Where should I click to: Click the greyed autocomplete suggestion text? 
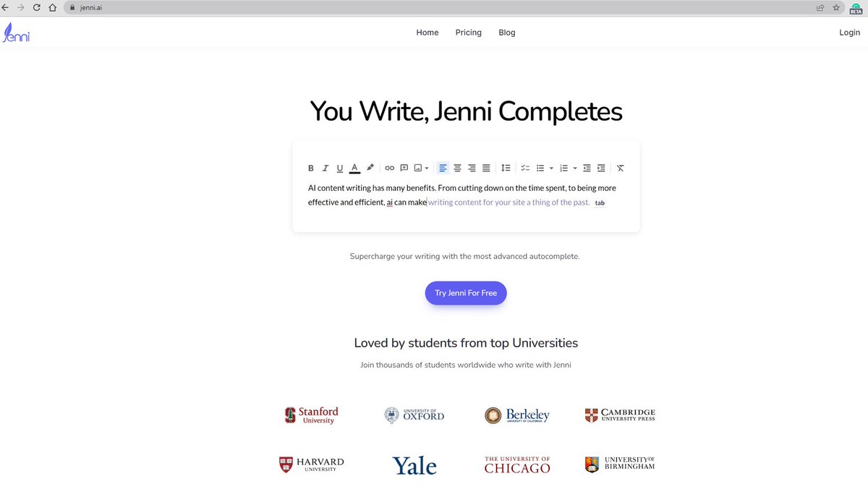click(509, 203)
